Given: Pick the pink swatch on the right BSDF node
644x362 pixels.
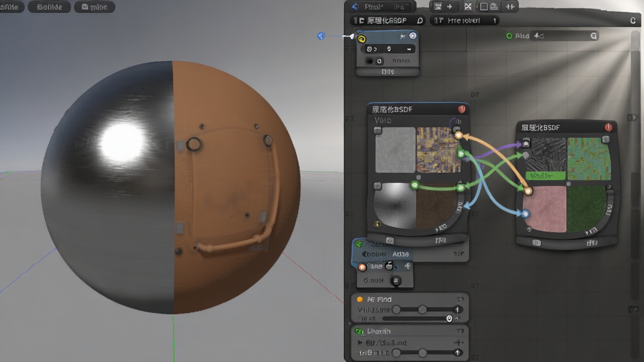Looking at the screenshot, I should [x=545, y=209].
